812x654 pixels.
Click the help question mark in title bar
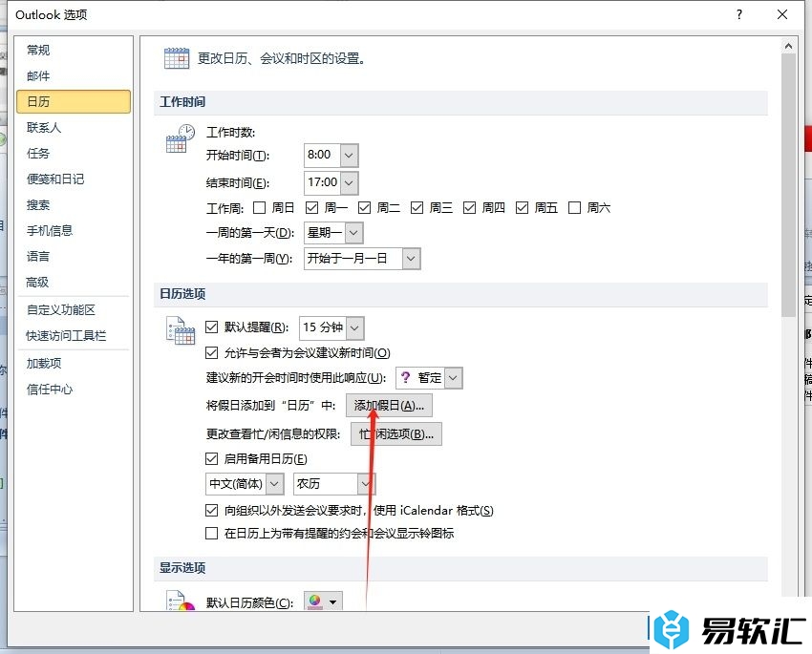tap(739, 14)
